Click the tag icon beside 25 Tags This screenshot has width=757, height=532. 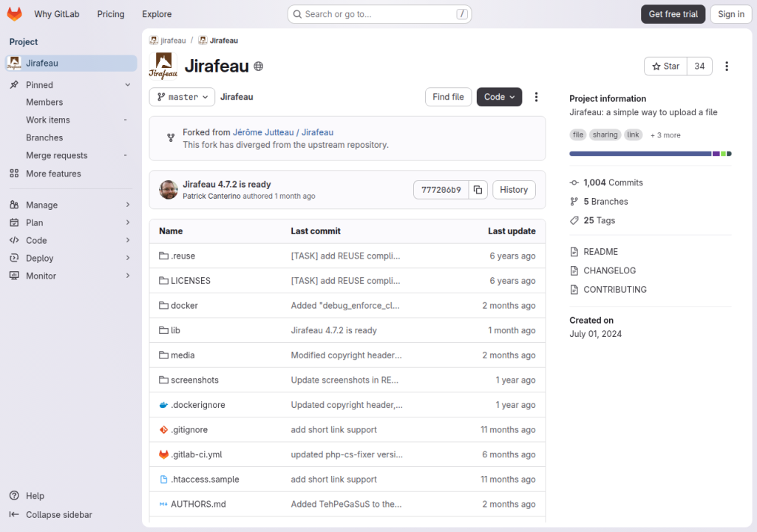(x=574, y=220)
